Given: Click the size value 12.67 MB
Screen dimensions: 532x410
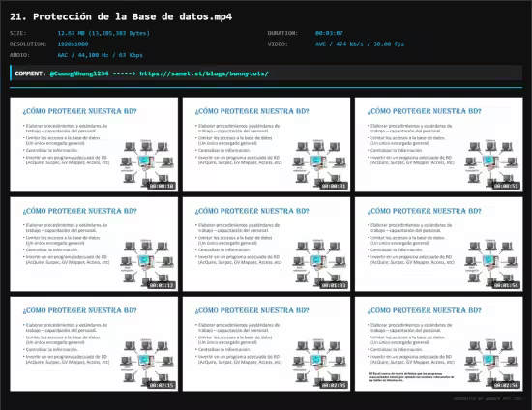Looking at the screenshot, I should [x=103, y=33].
